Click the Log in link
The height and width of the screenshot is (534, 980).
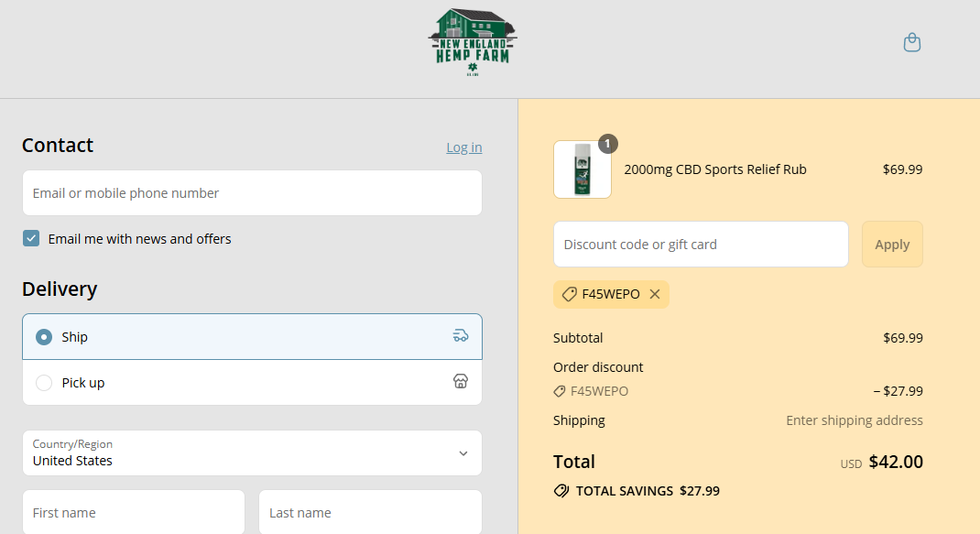pyautogui.click(x=463, y=147)
